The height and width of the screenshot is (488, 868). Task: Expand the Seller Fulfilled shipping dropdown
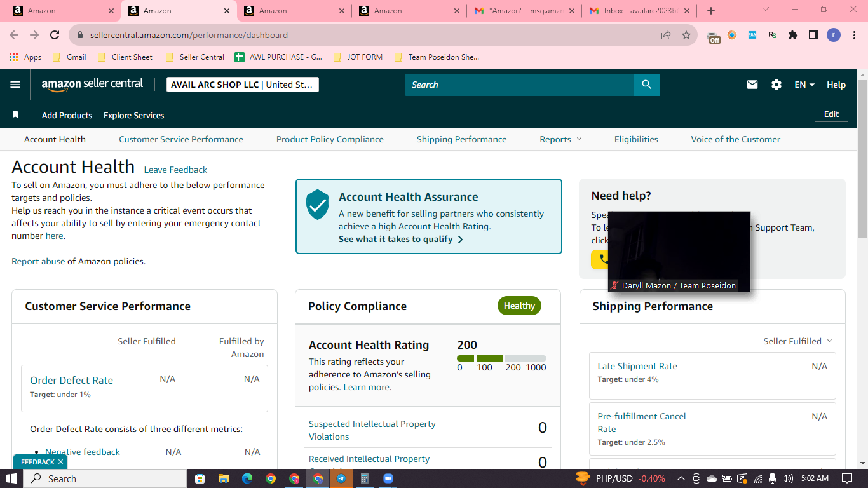pyautogui.click(x=797, y=341)
